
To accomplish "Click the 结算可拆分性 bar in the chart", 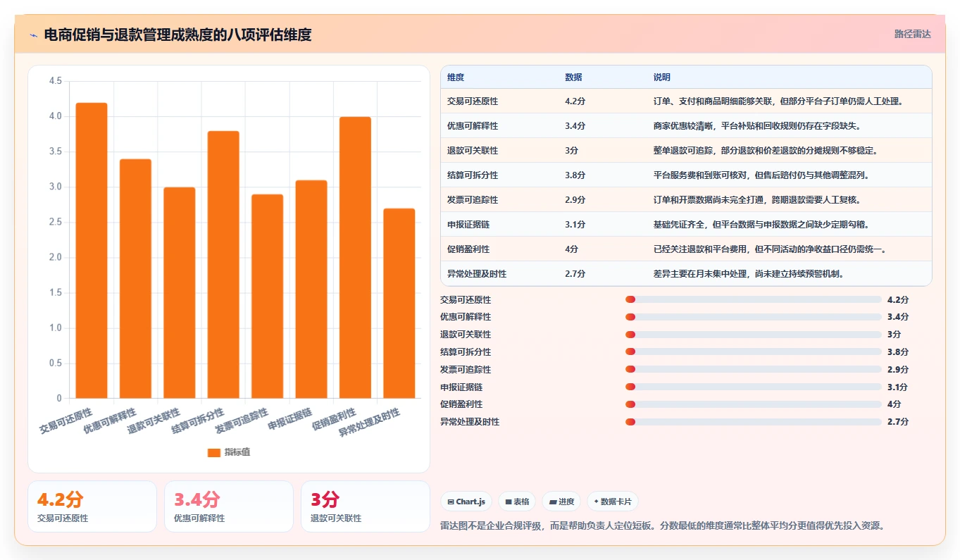I will point(223,265).
